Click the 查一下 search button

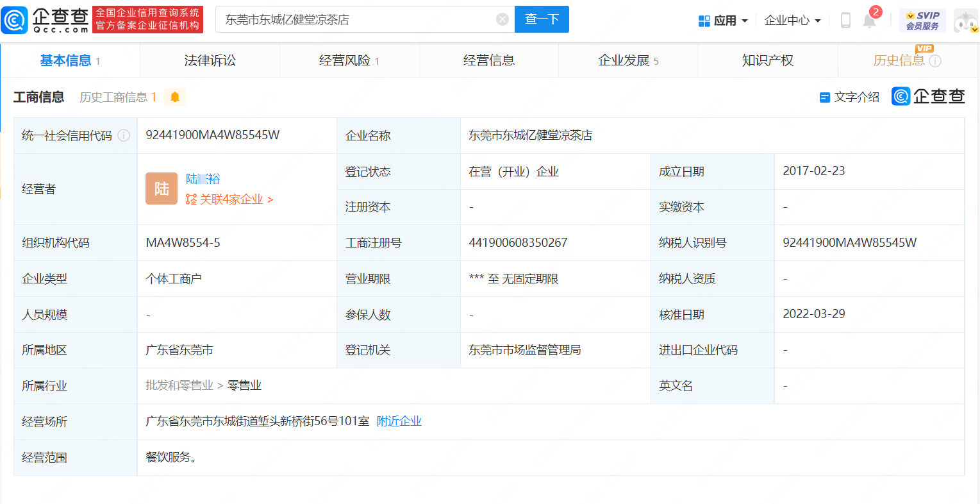coord(542,19)
